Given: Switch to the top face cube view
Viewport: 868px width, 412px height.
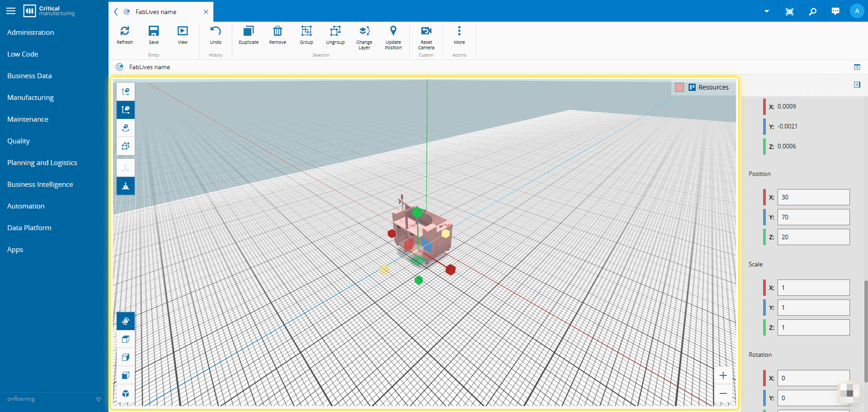Looking at the screenshot, I should (126, 339).
